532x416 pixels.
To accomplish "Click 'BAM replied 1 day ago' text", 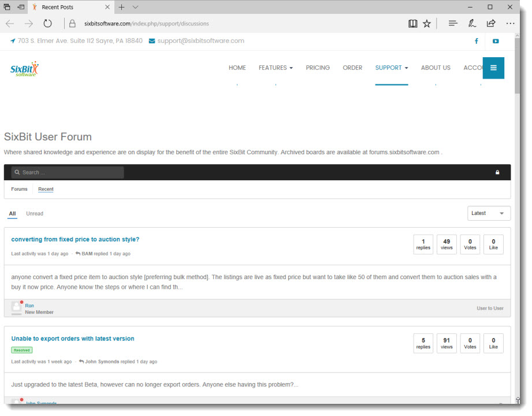I will pos(106,254).
